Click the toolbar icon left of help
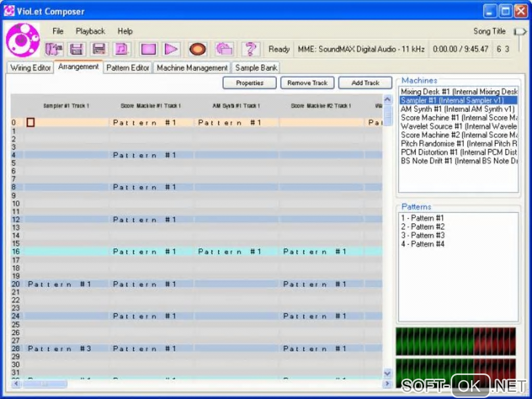 click(224, 49)
